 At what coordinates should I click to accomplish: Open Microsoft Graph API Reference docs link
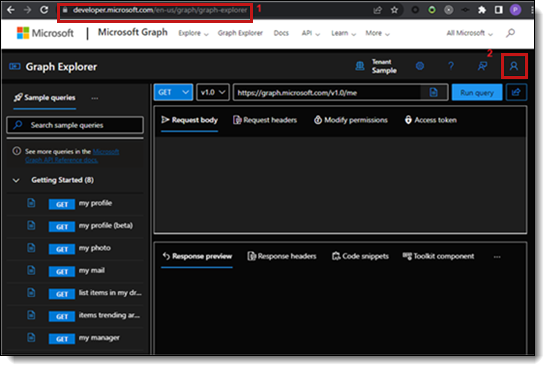pos(72,156)
